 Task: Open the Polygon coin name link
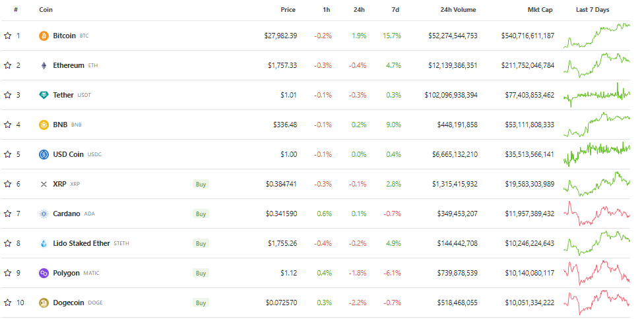coord(66,273)
